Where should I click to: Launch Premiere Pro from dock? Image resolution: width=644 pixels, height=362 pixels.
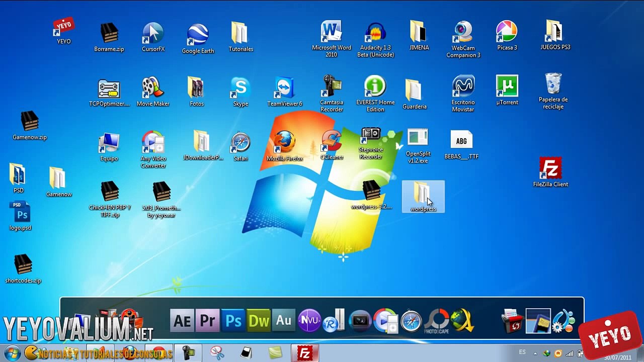(x=207, y=321)
